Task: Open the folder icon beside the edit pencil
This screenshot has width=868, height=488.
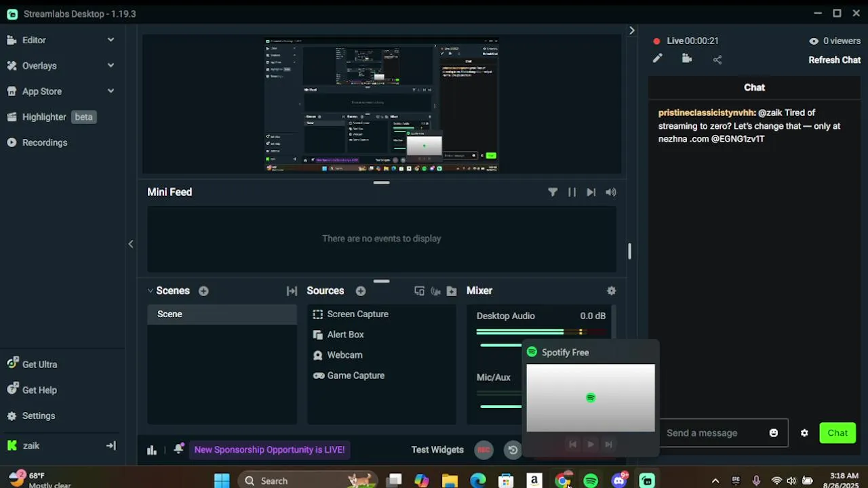Action: 686,59
